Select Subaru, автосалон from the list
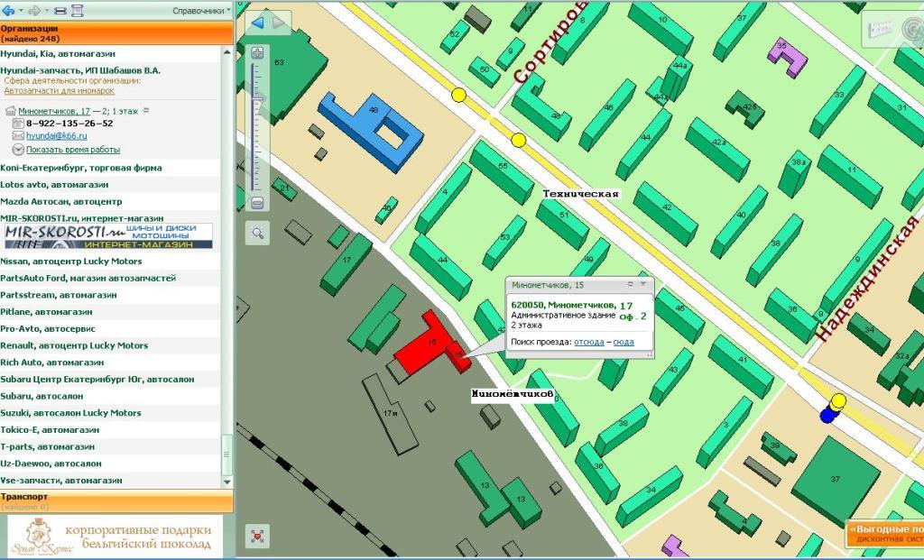924x560 pixels. [x=42, y=396]
